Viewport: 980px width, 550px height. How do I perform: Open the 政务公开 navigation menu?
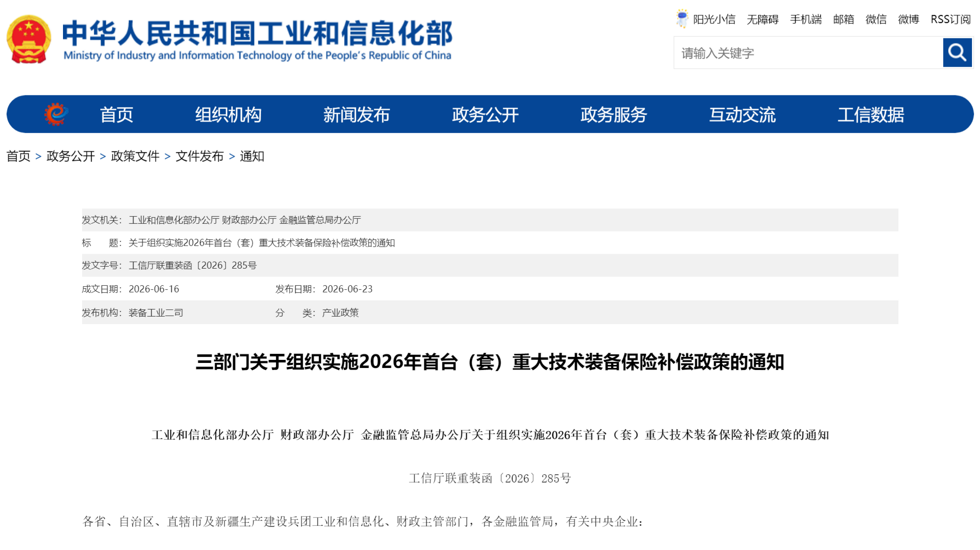[485, 114]
